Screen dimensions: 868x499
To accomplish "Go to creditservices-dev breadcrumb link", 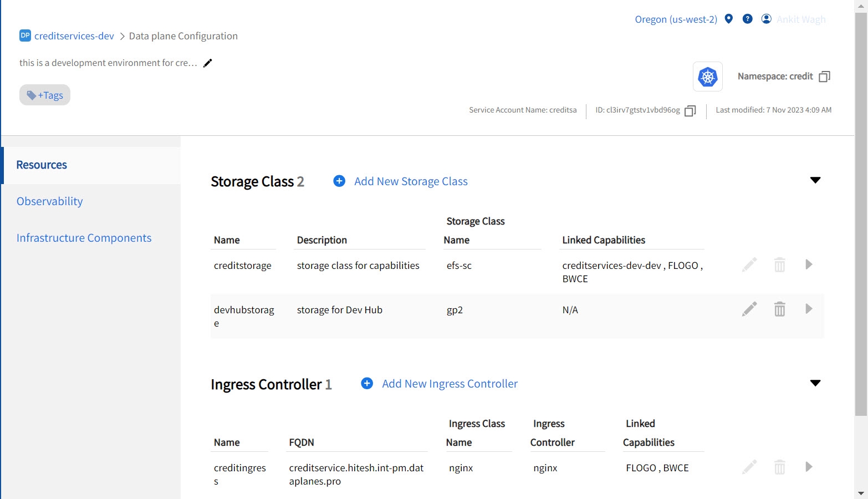I will coord(74,36).
